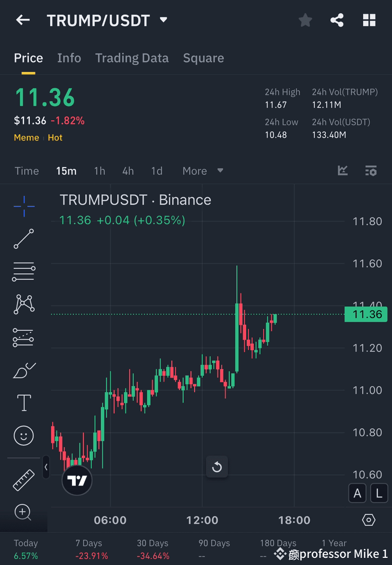Switch the chart to the 1h interval
Image resolution: width=392 pixels, height=565 pixels.
click(x=99, y=171)
